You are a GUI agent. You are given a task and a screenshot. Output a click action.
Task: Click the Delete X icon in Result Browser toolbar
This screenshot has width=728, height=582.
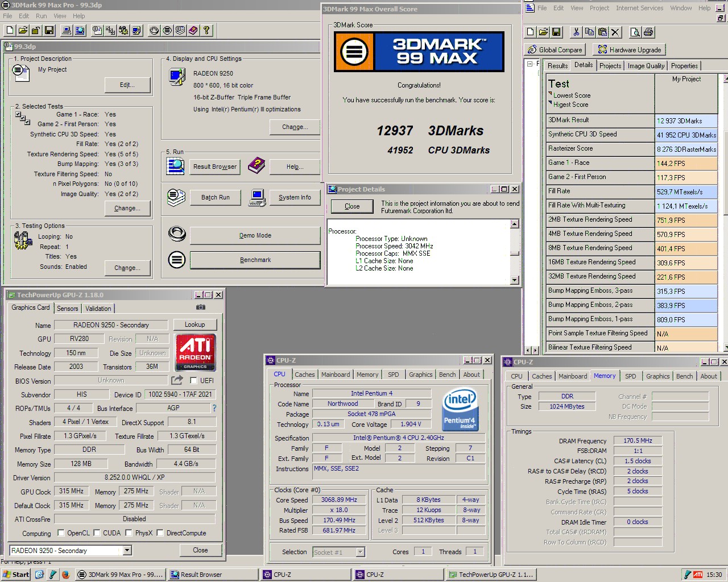615,32
